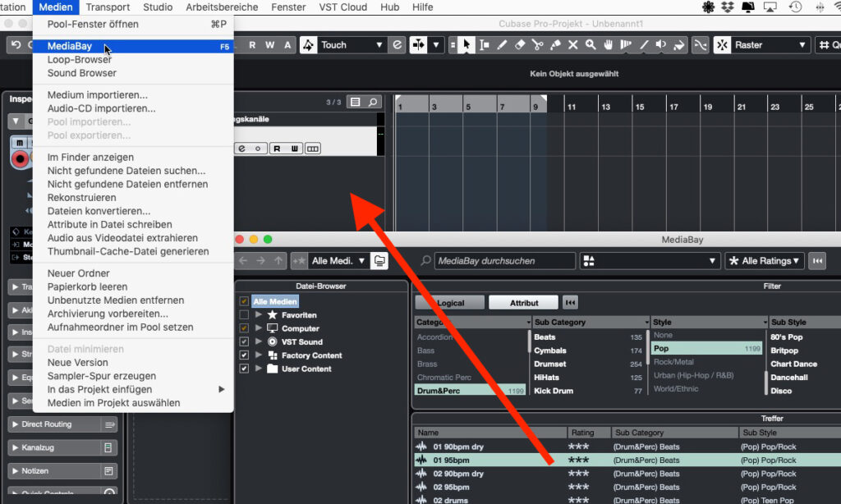The image size is (841, 504).
Task: Select Loop-Browser menu entry
Action: tap(133, 60)
